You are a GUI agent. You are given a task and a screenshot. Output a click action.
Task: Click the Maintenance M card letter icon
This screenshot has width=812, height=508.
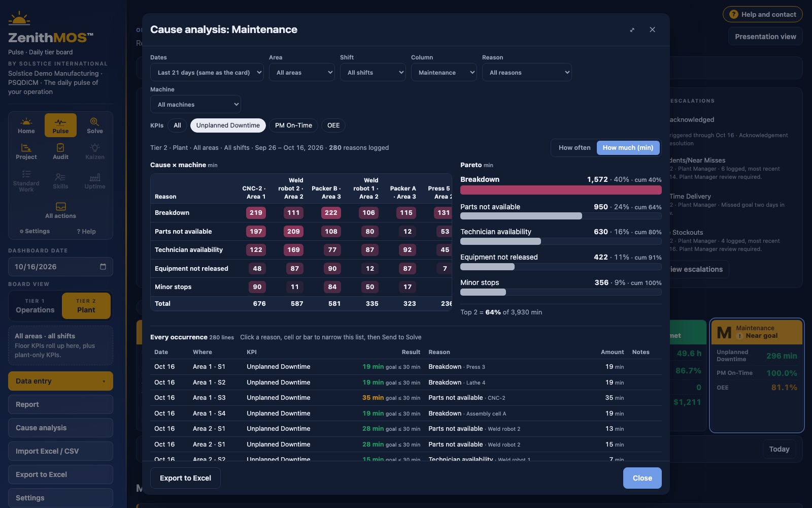(724, 333)
